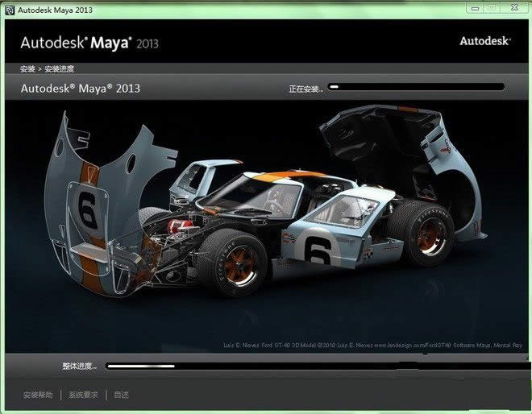The image size is (532, 414).
Task: Select the 安装进度 breadcrumb item
Action: pos(61,69)
